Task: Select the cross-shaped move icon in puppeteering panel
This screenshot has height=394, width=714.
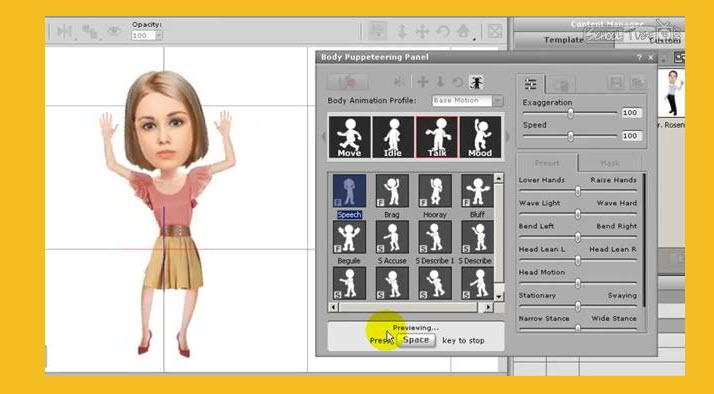Action: click(x=423, y=82)
